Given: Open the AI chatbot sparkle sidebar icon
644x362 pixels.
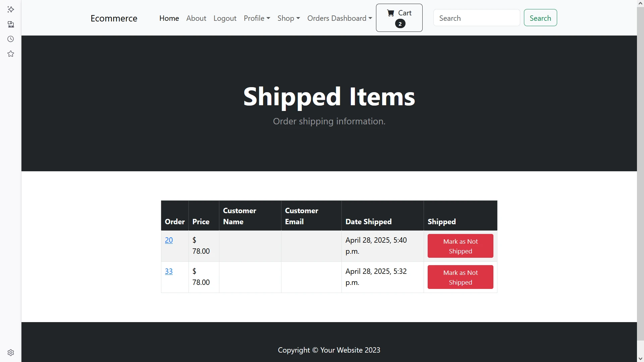Looking at the screenshot, I should click(x=11, y=9).
